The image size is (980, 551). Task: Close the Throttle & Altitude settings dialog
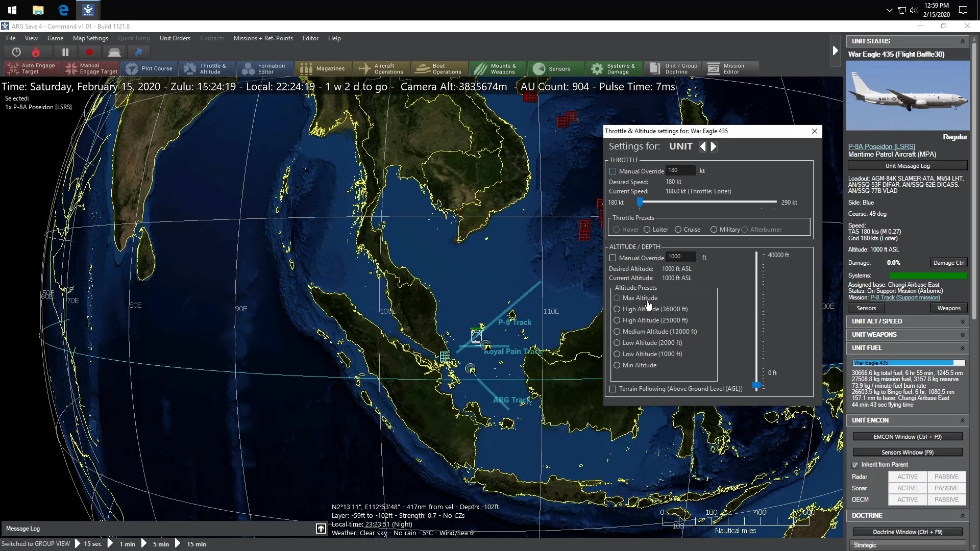coord(815,131)
